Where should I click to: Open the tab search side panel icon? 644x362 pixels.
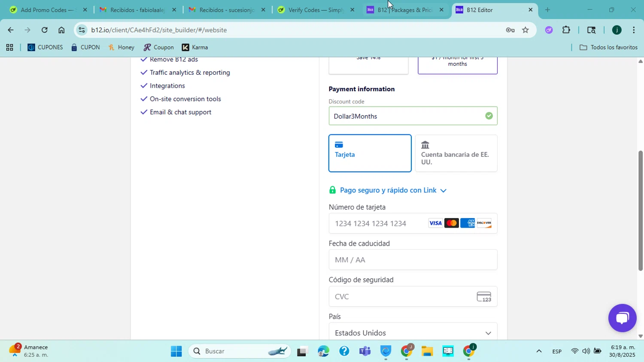coord(591,30)
